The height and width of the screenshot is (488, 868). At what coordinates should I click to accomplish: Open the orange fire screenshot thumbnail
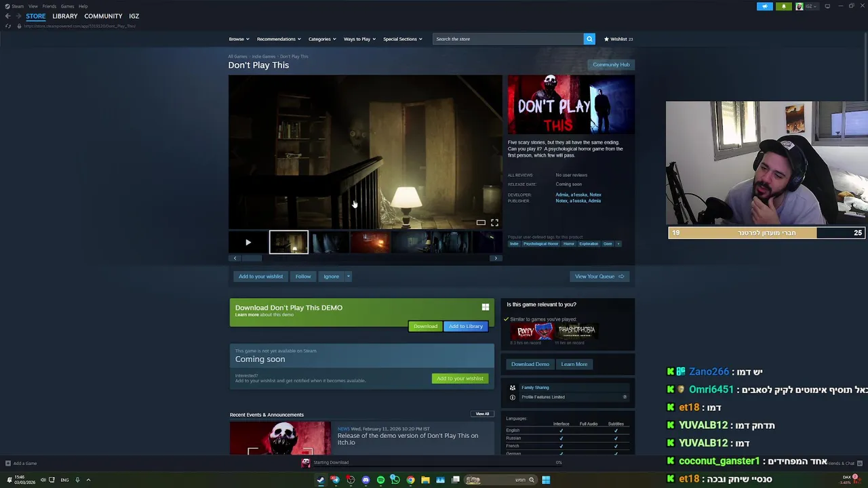click(x=370, y=242)
